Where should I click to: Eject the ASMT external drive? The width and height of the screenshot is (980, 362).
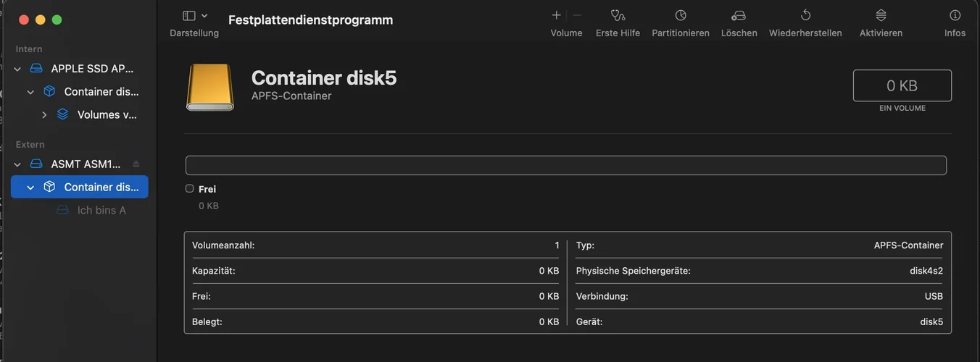(136, 164)
